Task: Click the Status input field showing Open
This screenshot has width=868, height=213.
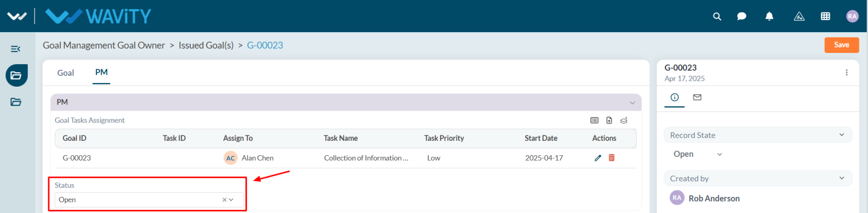Action: [x=149, y=200]
